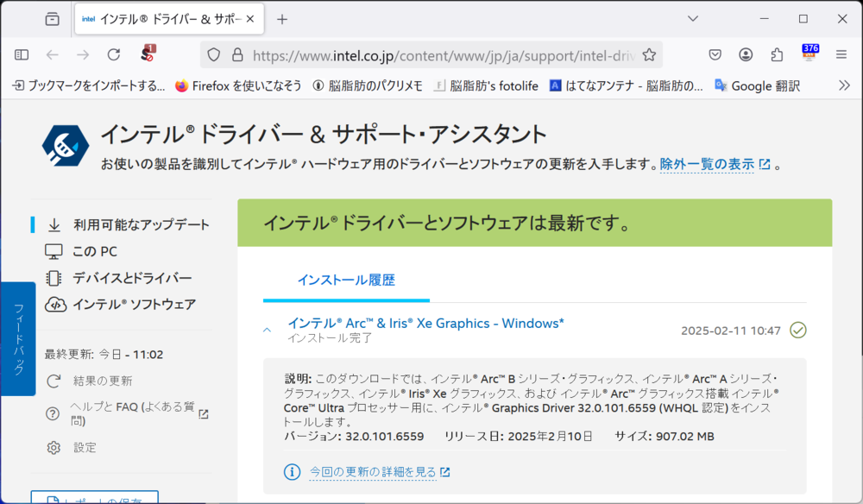Reload the current page
Image resolution: width=863 pixels, height=504 pixels.
114,54
